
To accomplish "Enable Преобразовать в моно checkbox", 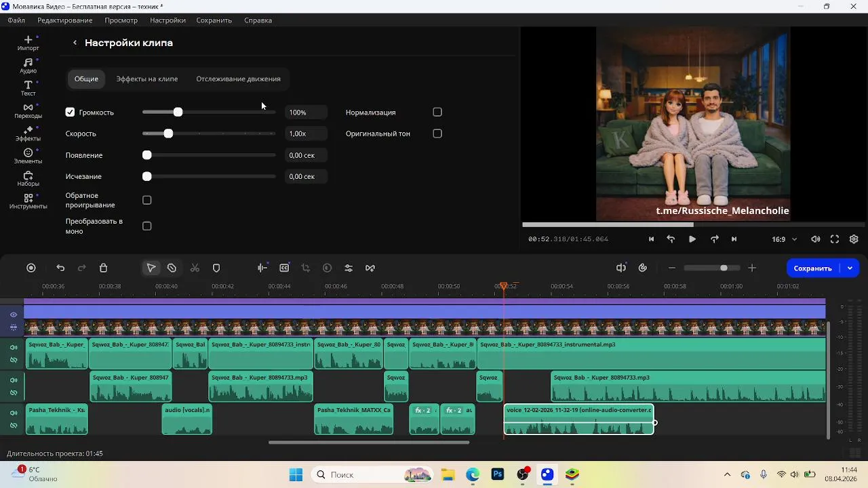I will [x=147, y=226].
